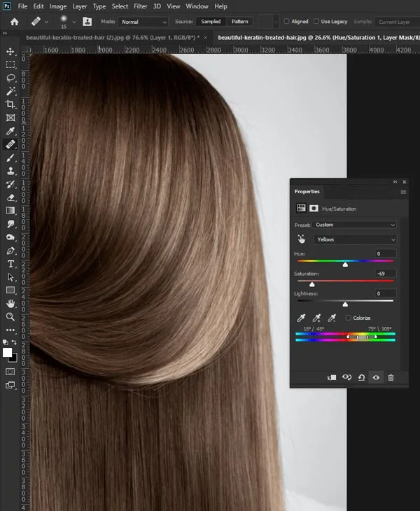The height and width of the screenshot is (511, 420).
Task: Open the Preset dropdown showing Custom
Action: point(354,225)
